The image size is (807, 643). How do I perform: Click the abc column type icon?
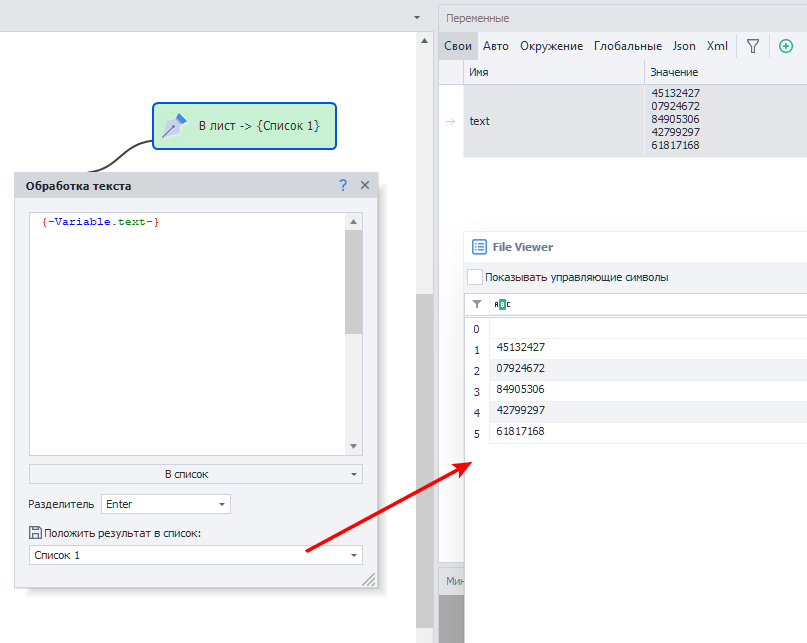(502, 304)
